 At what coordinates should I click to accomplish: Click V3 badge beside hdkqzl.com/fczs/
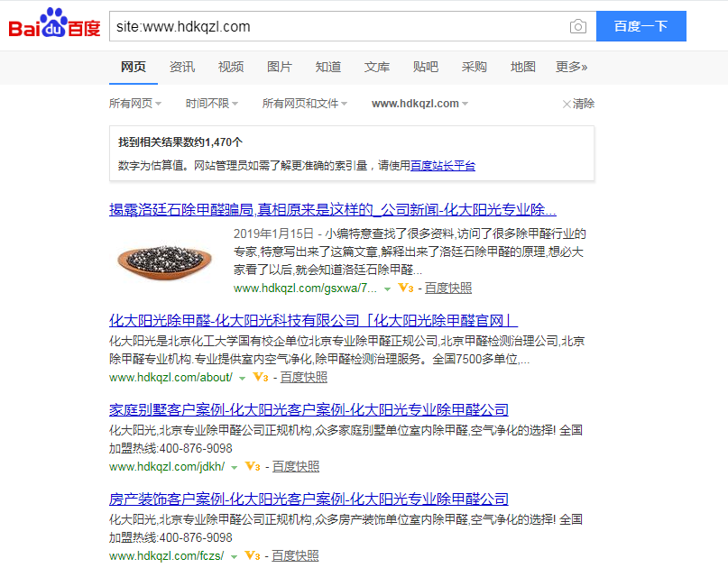coord(253,556)
